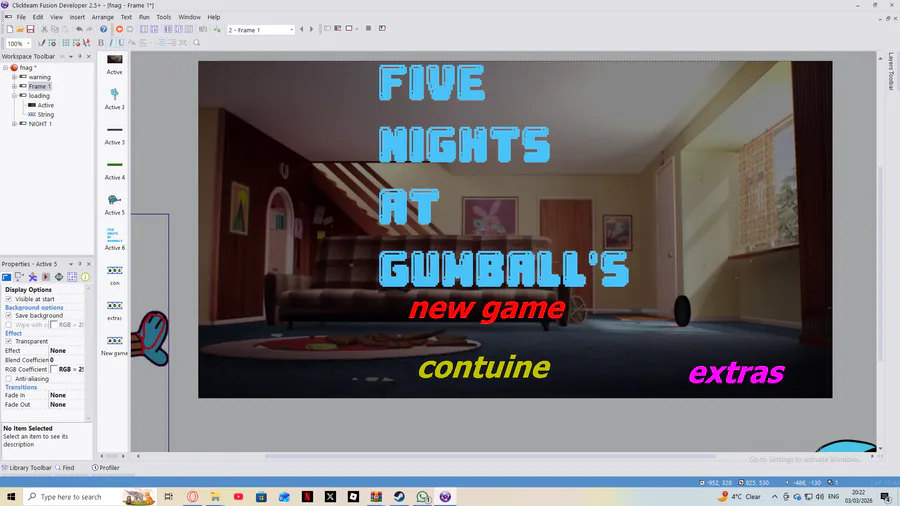Toggle Anti-aliasing checkbox
Viewport: 900px width, 506px height.
[9, 379]
